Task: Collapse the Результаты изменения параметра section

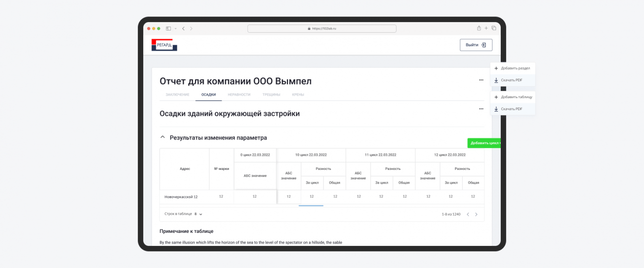Action: (x=162, y=138)
